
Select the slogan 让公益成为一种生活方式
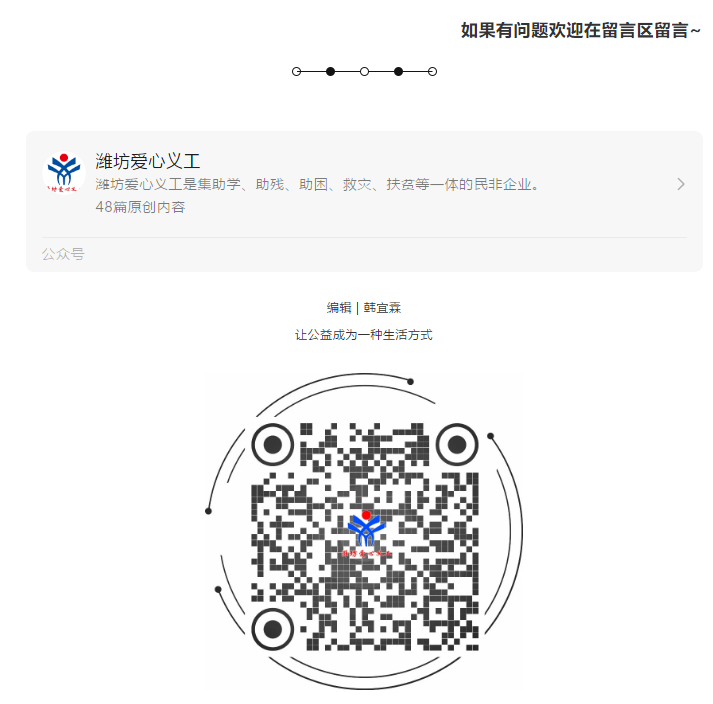[363, 335]
